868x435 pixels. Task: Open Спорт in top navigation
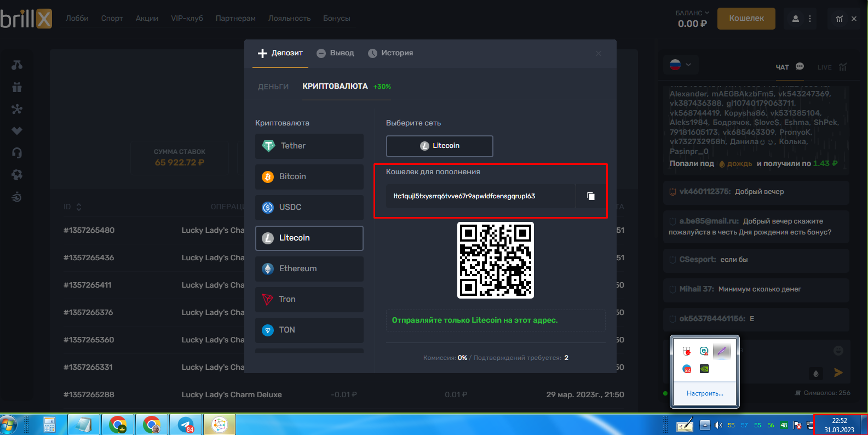[x=112, y=18]
